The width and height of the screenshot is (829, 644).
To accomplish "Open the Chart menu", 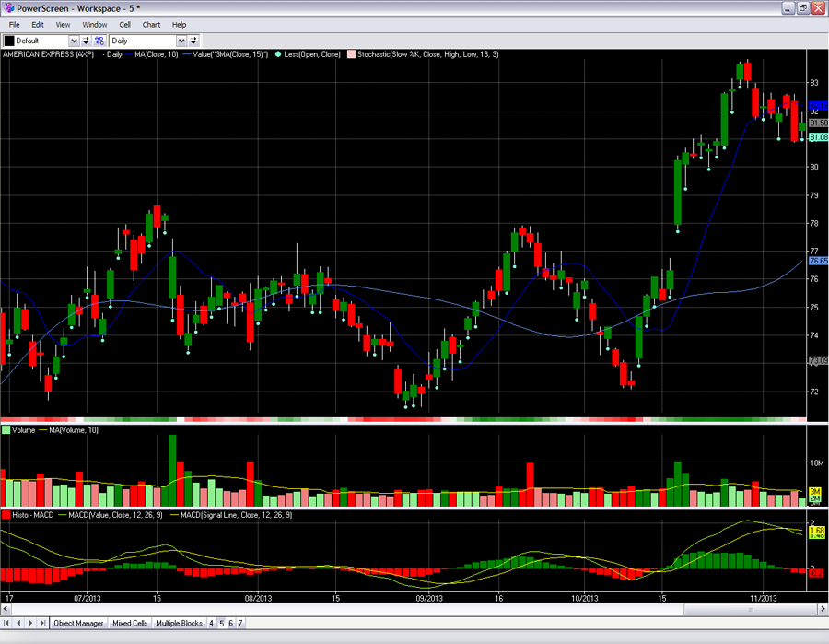I will tap(151, 25).
